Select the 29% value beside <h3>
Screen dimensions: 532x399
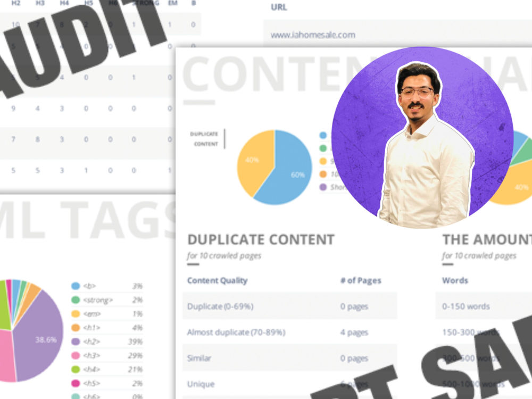point(135,355)
